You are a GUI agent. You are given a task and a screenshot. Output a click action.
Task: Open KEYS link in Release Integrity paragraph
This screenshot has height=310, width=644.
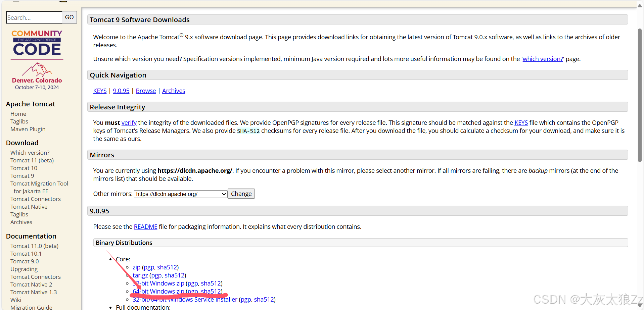521,123
